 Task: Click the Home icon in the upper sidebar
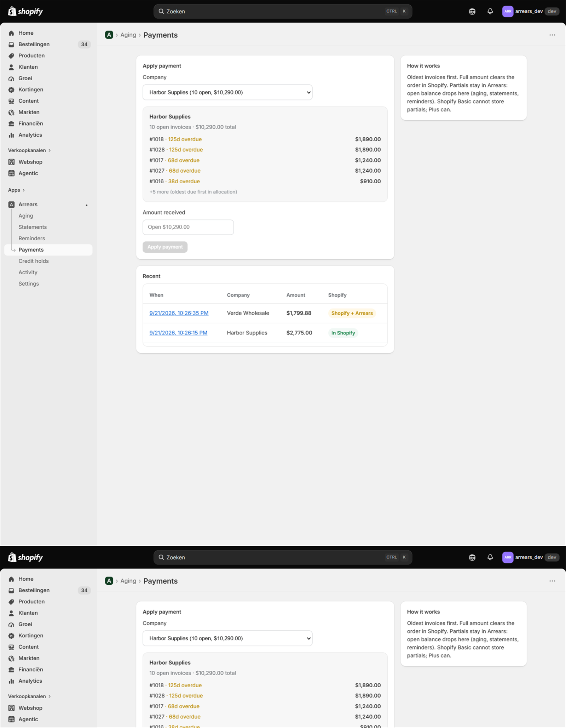pyautogui.click(x=11, y=33)
